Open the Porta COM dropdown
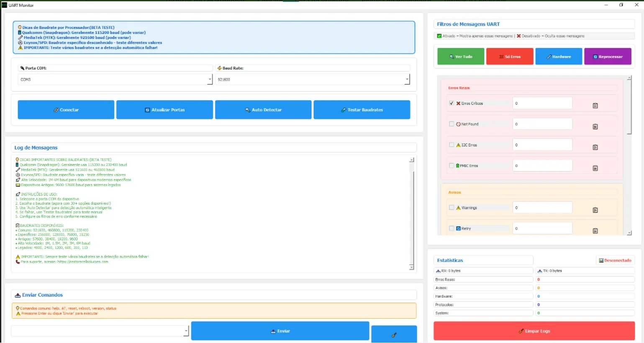 [210, 79]
